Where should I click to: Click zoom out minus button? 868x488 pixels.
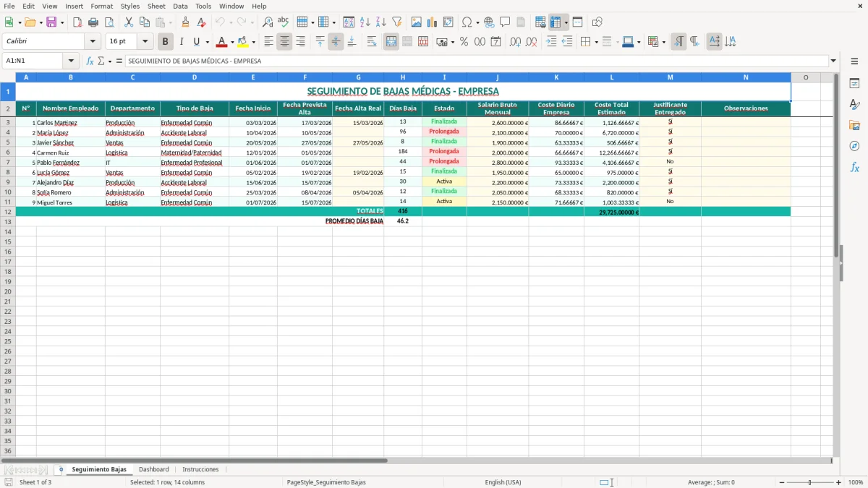click(x=782, y=482)
